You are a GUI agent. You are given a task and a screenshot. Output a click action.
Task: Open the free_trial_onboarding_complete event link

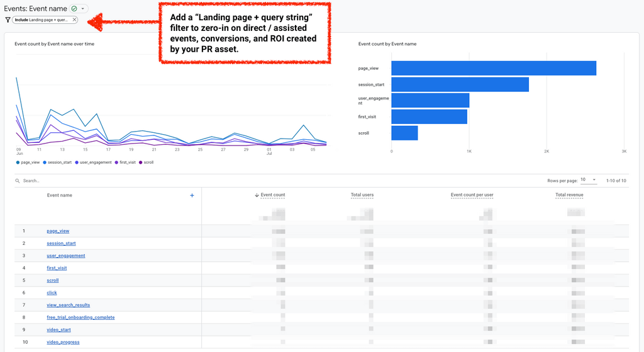(80, 317)
